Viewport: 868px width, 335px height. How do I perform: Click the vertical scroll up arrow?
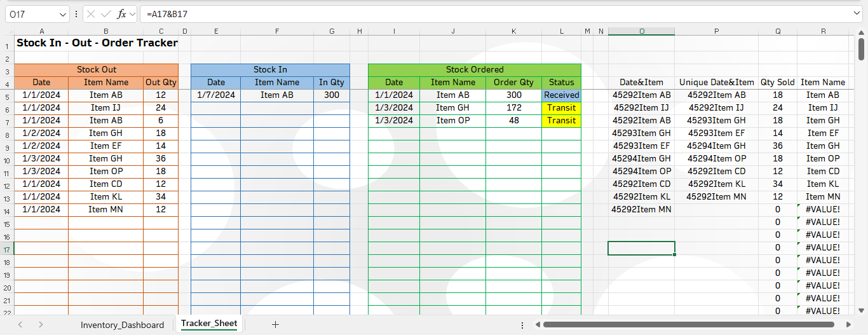point(862,32)
